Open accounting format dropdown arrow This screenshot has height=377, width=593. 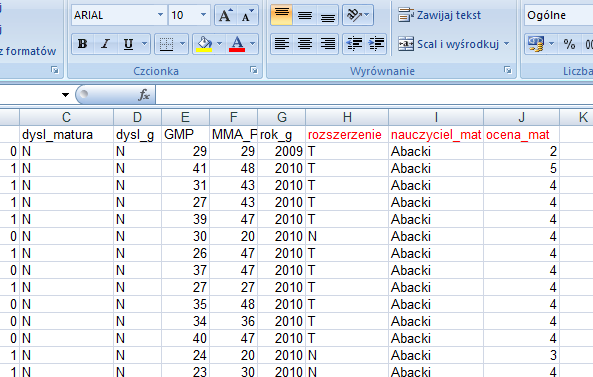point(551,44)
